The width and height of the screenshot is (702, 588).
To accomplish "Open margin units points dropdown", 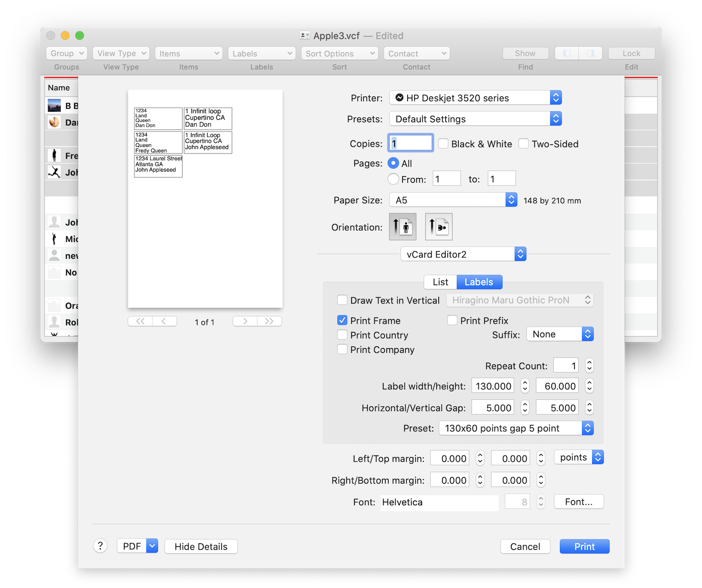I will [x=579, y=457].
